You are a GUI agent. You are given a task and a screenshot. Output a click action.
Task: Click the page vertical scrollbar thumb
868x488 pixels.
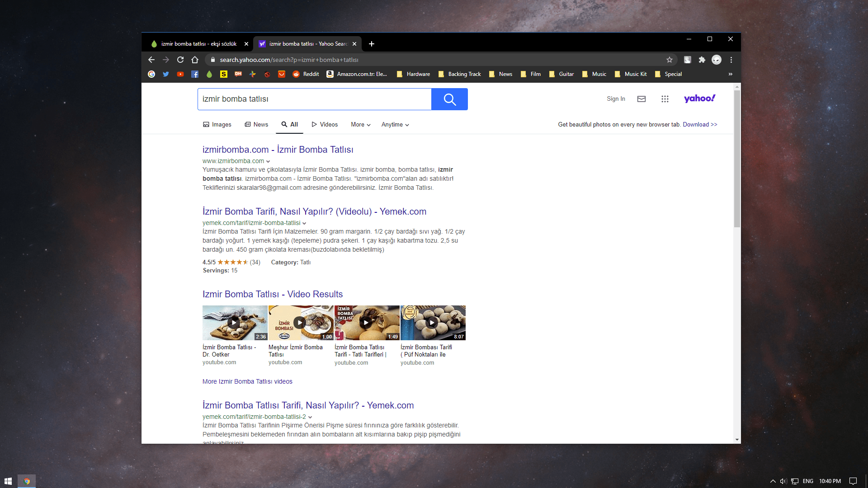737,158
